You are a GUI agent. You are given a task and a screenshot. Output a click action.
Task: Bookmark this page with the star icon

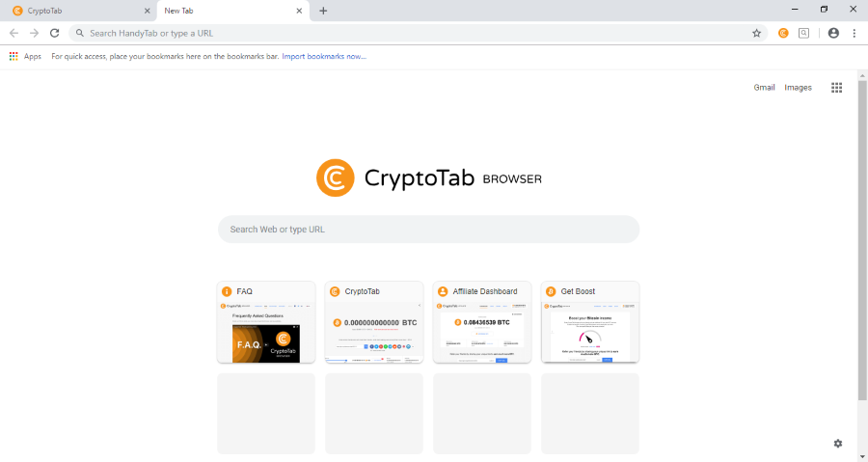pos(757,33)
